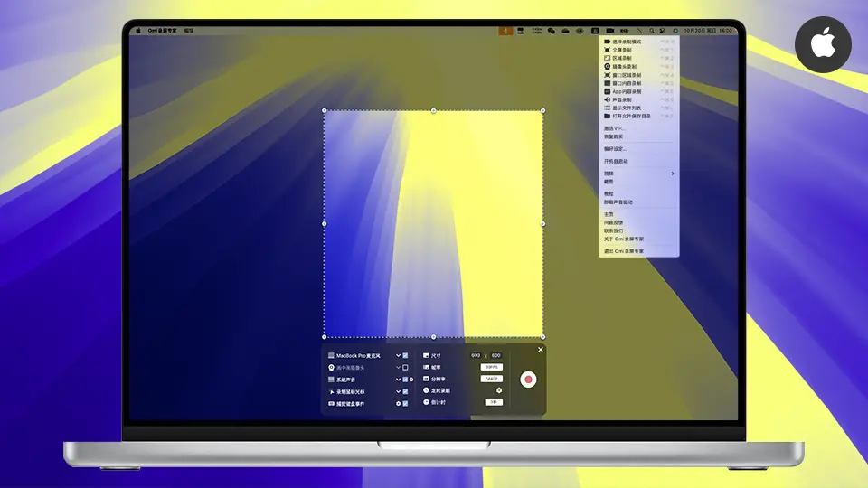The height and width of the screenshot is (488, 868).
Task: Uncheck the 录制鼠标光标 checkbox
Action: [406, 391]
